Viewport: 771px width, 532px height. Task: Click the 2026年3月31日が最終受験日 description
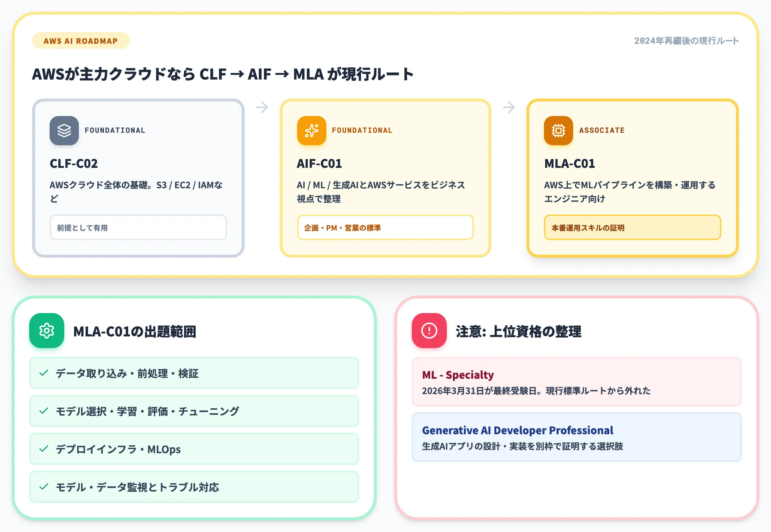tap(536, 391)
